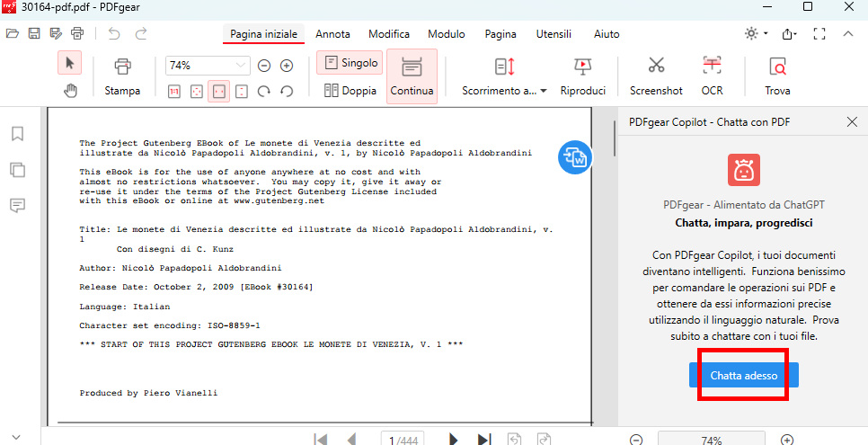
Task: Open the Modulo tab
Action: click(447, 34)
